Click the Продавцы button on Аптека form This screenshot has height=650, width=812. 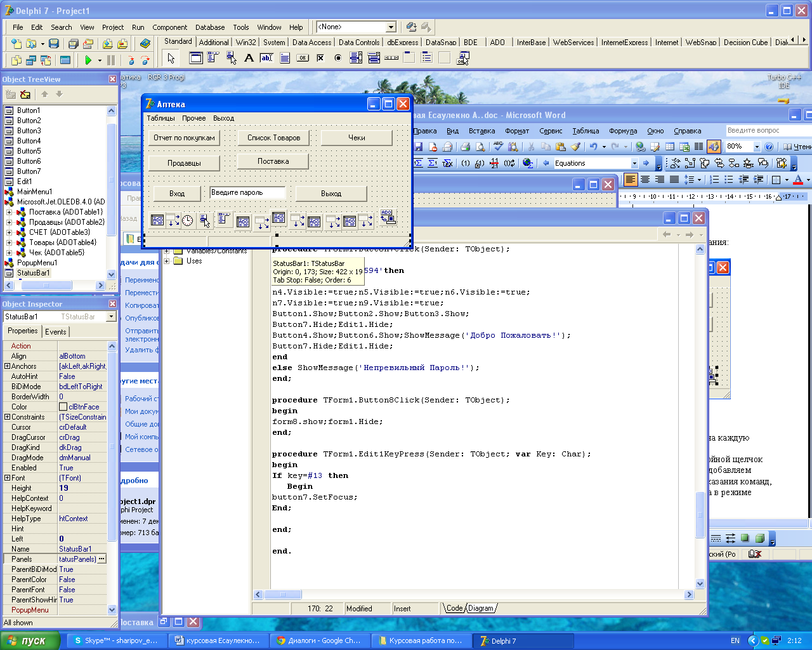pyautogui.click(x=184, y=163)
